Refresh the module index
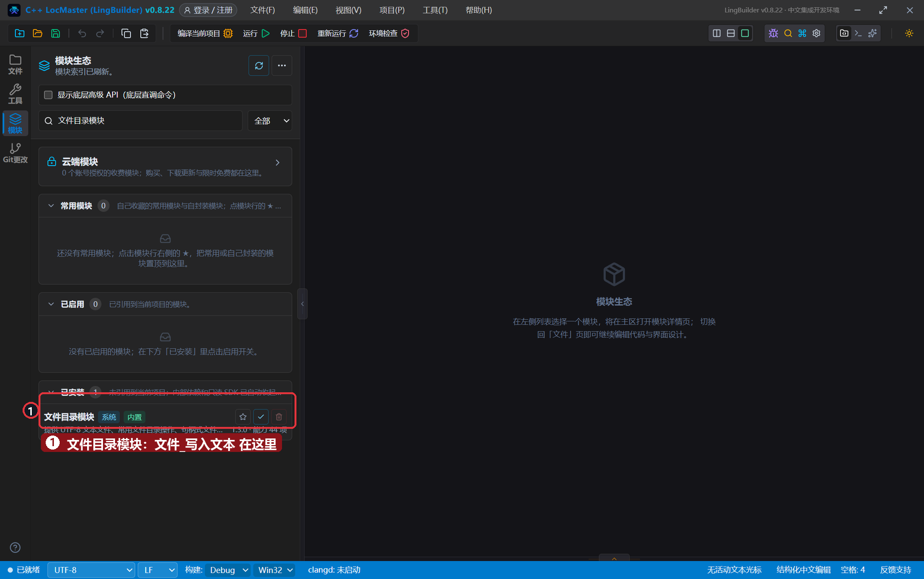 click(x=259, y=65)
